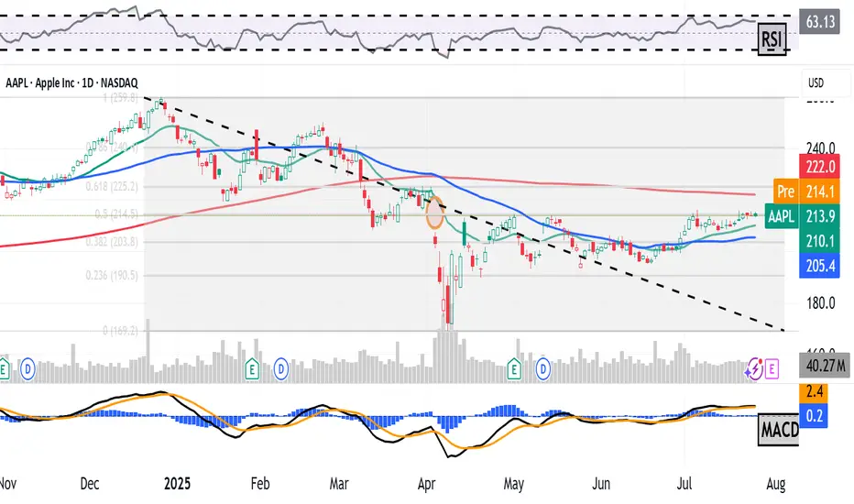This screenshot has height=504, width=854.
Task: Select the 0.5 (214.5) Fibonacci level label
Action: [116, 214]
